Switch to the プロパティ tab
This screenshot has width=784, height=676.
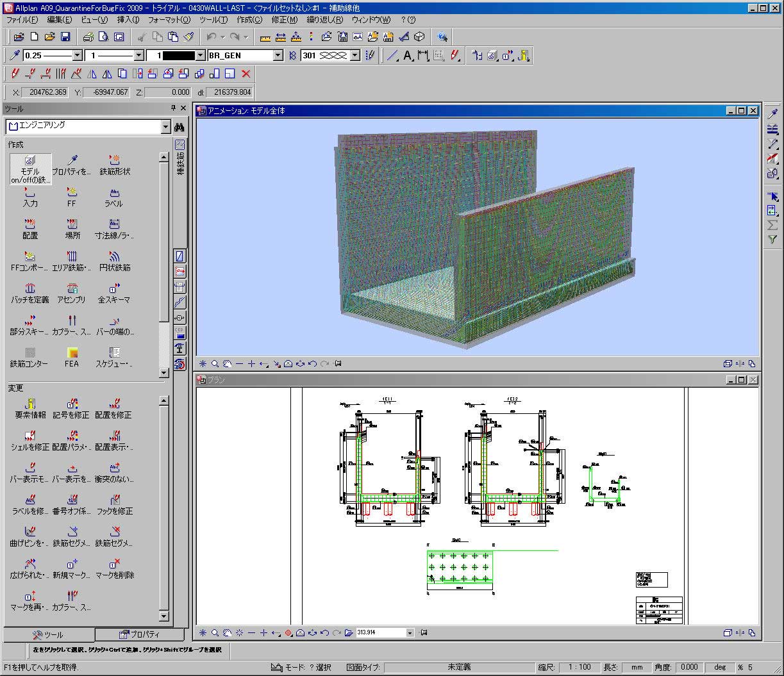click(139, 635)
